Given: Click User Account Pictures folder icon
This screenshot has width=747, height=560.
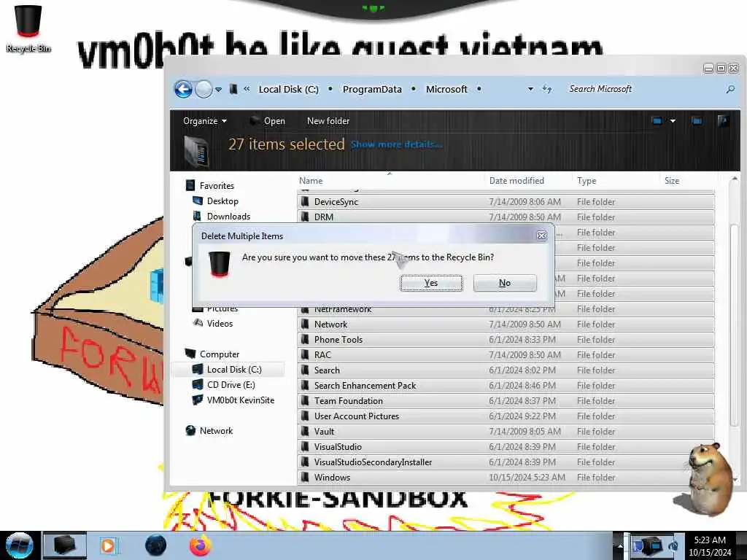Looking at the screenshot, I should (306, 416).
